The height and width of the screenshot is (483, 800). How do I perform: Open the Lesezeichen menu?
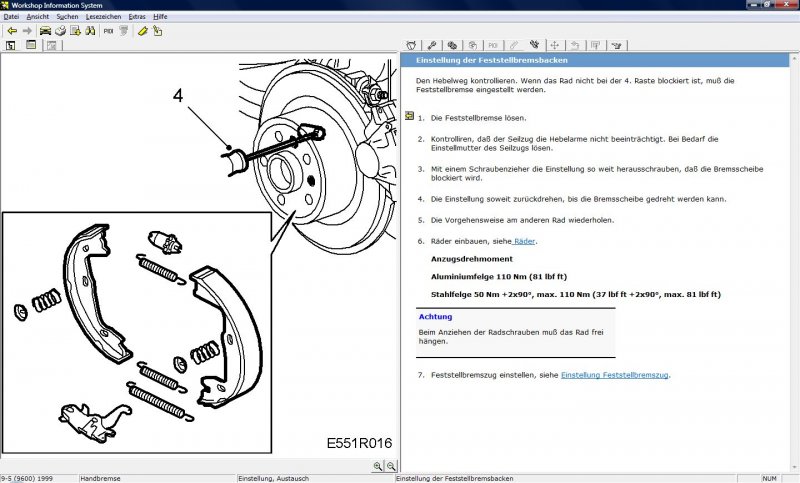pyautogui.click(x=104, y=17)
